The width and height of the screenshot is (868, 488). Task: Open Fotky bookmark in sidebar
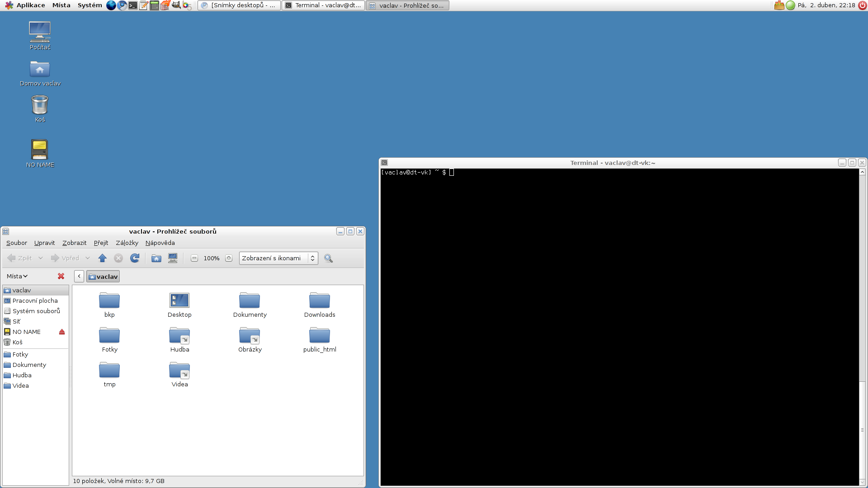coord(35,354)
